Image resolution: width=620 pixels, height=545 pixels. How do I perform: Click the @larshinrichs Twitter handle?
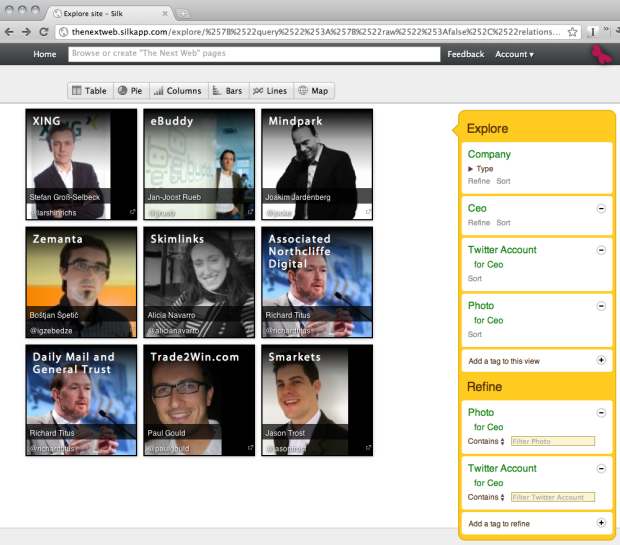[53, 213]
